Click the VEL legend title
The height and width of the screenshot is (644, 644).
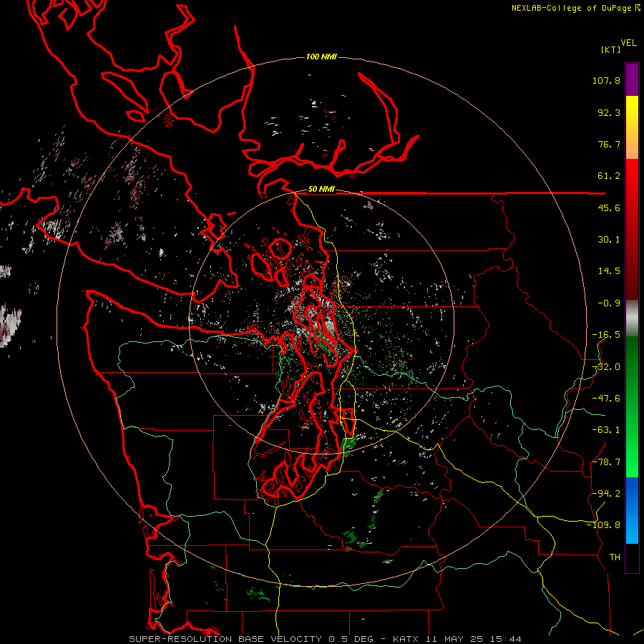coord(628,43)
